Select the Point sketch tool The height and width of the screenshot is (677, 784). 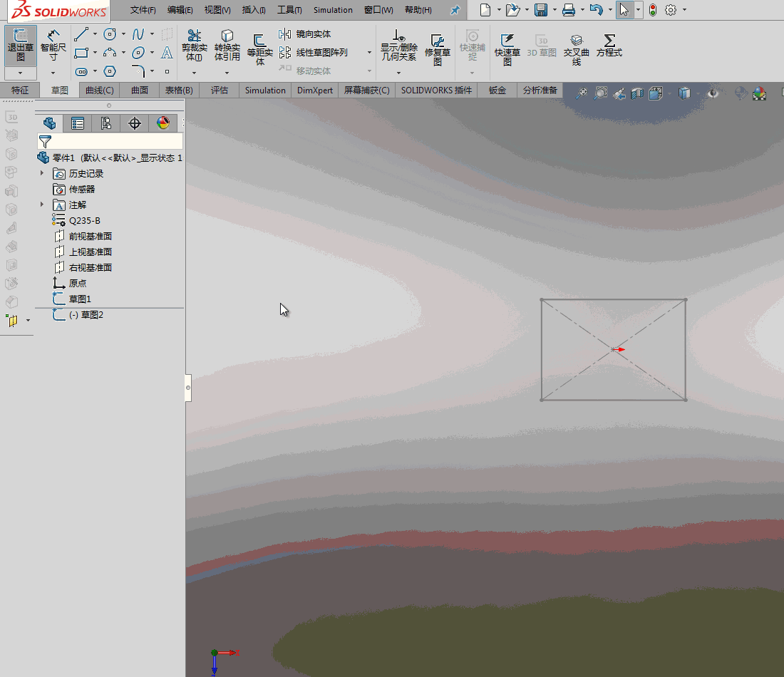167,71
